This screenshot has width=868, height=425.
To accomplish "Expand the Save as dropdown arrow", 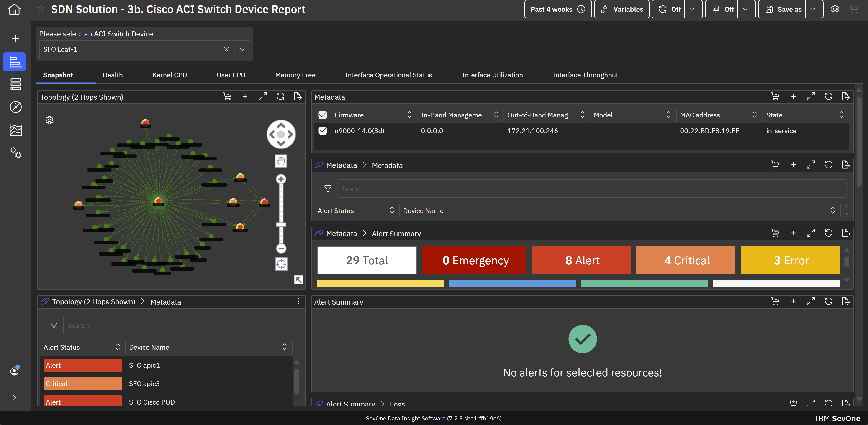I will point(813,9).
